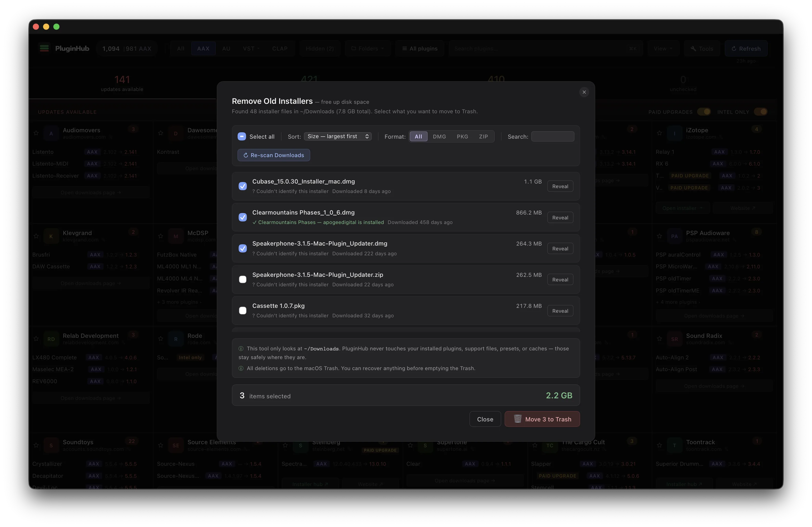Image resolution: width=812 pixels, height=527 pixels.
Task: Click the Close button in dialog
Action: tap(485, 419)
